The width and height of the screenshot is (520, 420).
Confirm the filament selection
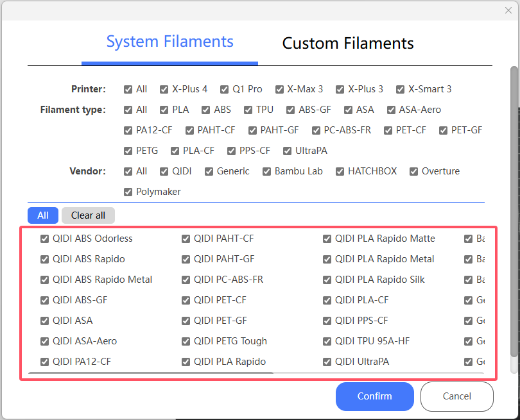[375, 396]
